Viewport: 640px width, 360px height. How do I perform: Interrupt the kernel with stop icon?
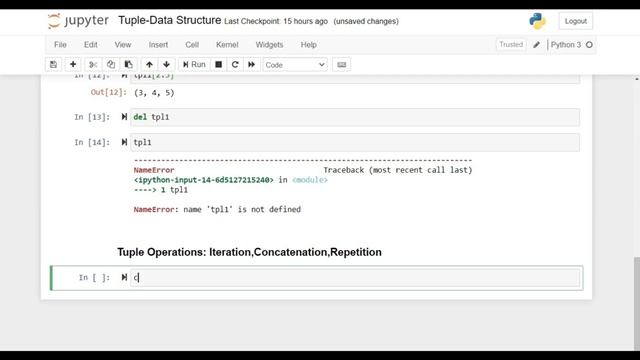(x=219, y=64)
